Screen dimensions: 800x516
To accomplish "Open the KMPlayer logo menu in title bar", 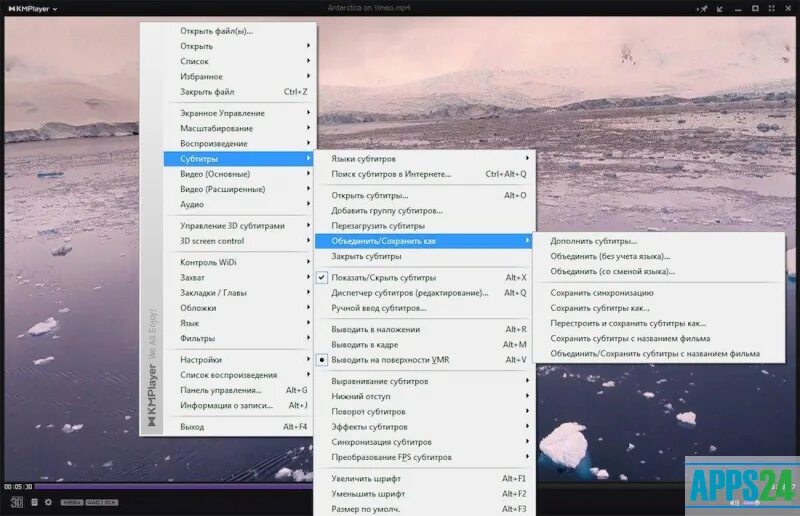I will tap(33, 9).
